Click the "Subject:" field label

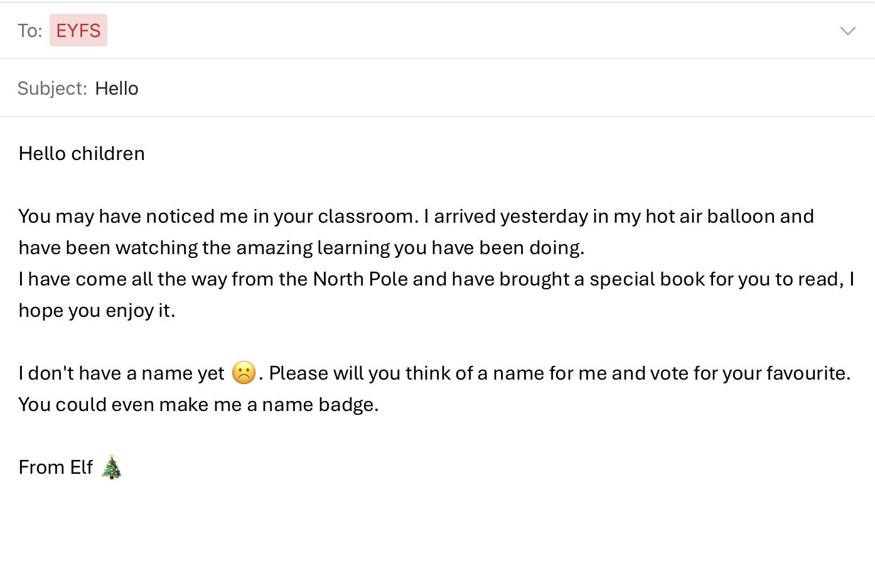pos(52,88)
